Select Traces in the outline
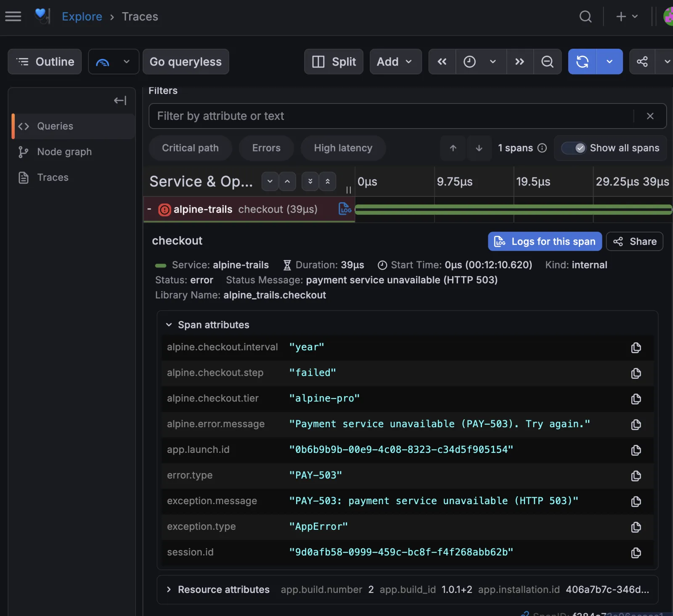 pos(73,177)
